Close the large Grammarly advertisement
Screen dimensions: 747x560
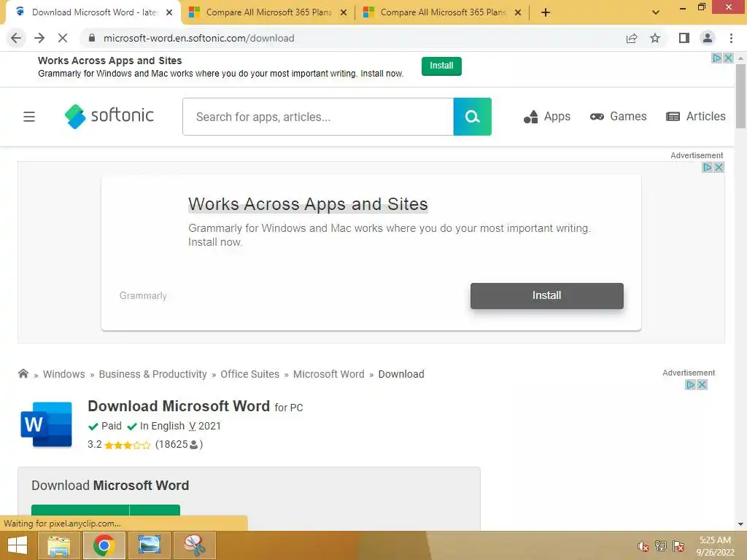(x=719, y=168)
